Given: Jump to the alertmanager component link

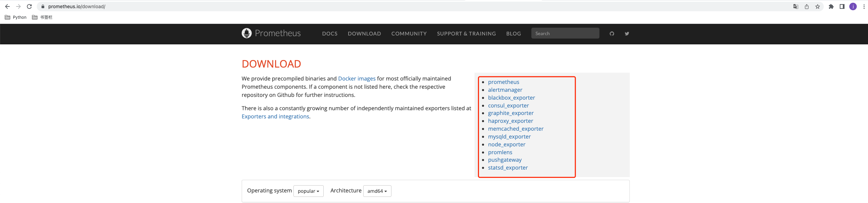Looking at the screenshot, I should [x=505, y=90].
